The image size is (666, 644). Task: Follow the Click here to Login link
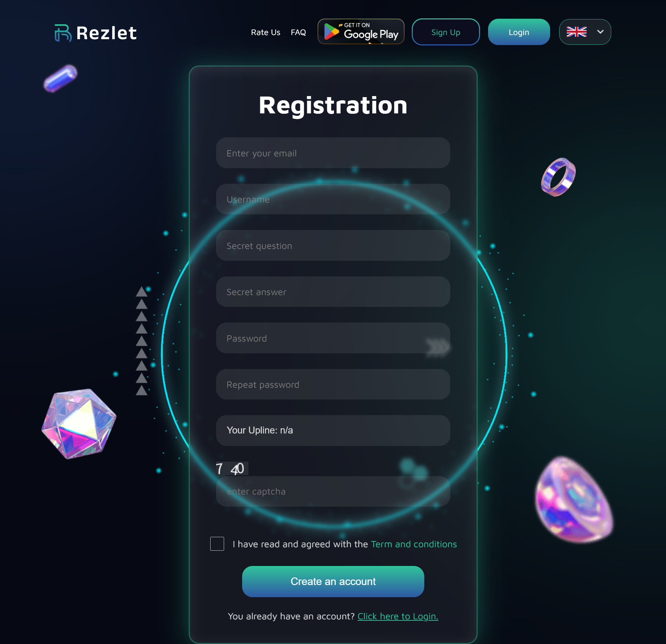(398, 616)
